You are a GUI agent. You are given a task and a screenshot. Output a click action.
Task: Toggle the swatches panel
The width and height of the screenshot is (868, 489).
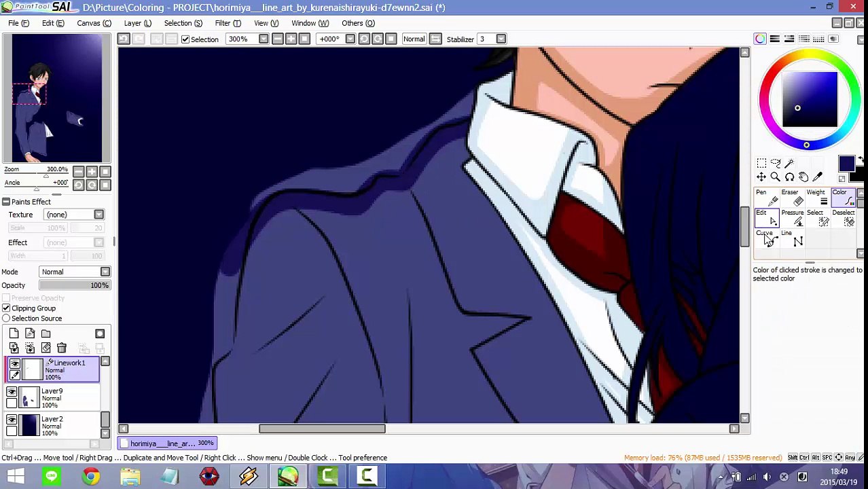818,39
